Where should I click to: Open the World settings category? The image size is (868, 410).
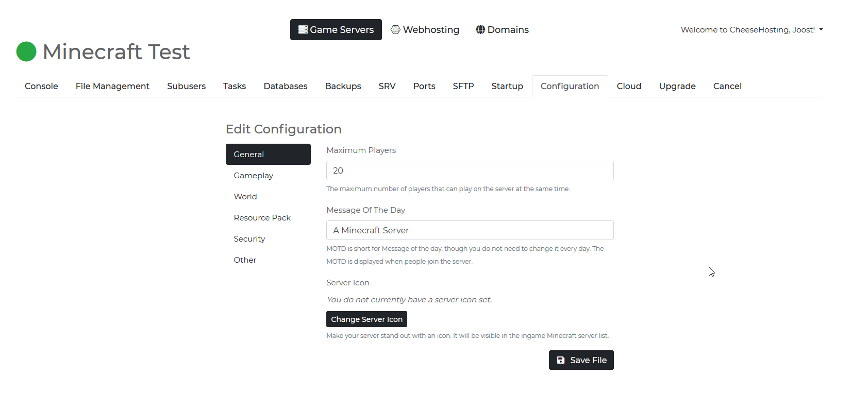[x=245, y=197]
